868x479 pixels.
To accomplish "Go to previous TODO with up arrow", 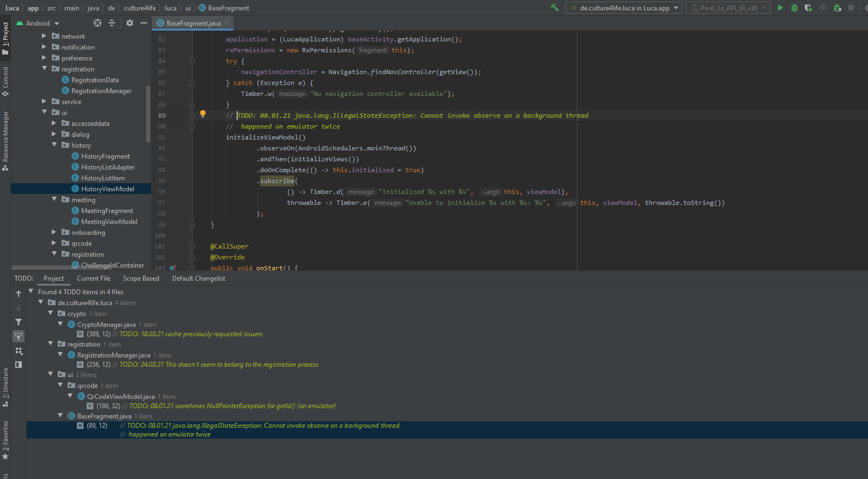I will [x=19, y=294].
